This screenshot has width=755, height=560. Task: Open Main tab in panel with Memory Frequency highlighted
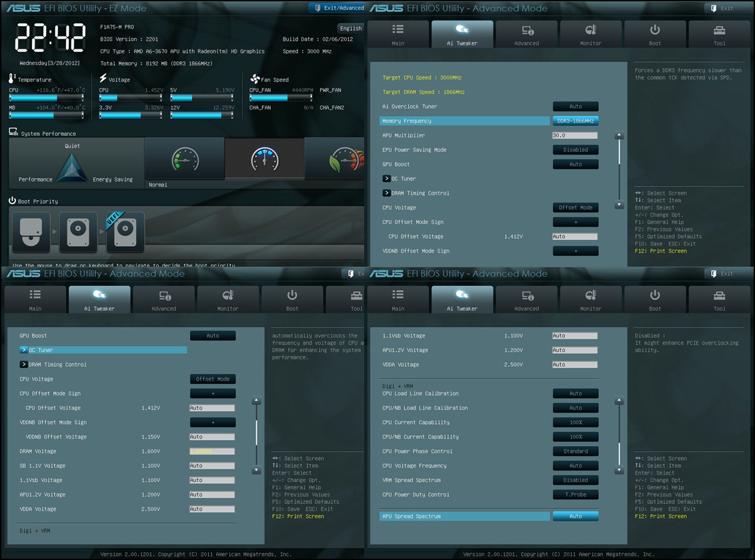click(x=398, y=34)
